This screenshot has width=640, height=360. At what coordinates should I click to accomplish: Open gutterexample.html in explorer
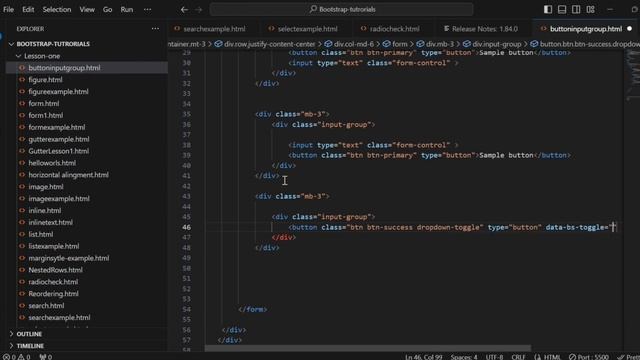point(59,139)
